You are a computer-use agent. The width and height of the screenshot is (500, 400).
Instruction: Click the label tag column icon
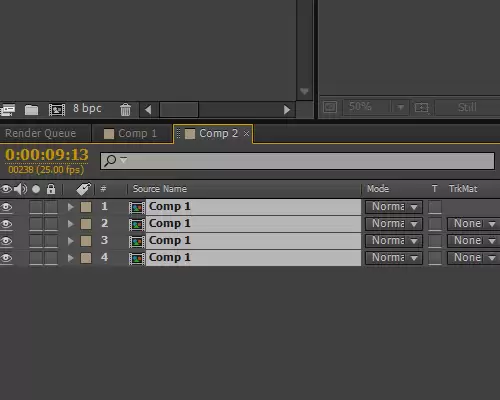83,189
